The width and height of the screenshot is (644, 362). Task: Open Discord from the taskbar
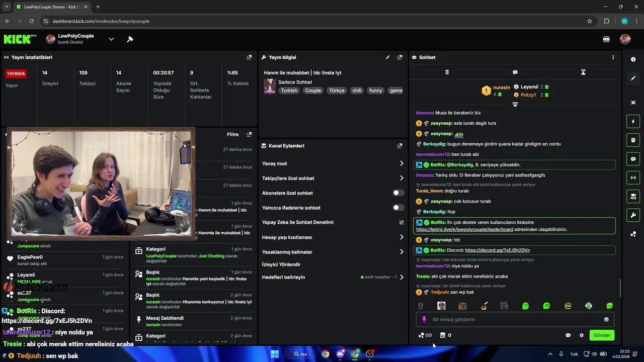[340, 354]
